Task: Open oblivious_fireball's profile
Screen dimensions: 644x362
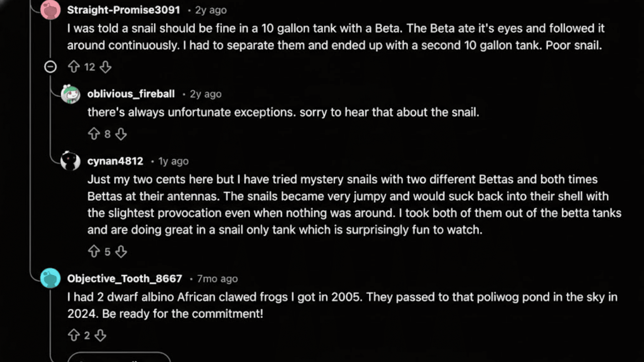Action: click(131, 94)
